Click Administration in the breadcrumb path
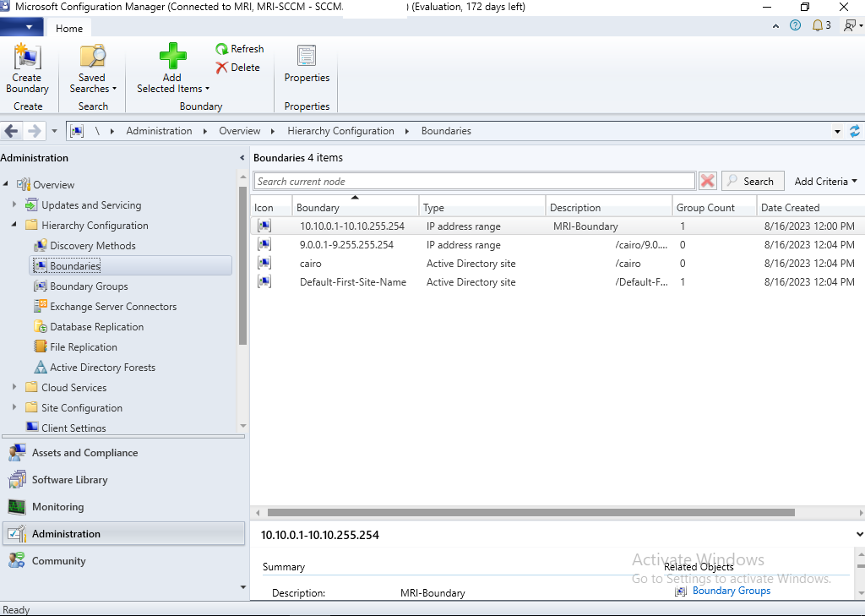Viewport: 865px width, 616px height. [x=159, y=131]
